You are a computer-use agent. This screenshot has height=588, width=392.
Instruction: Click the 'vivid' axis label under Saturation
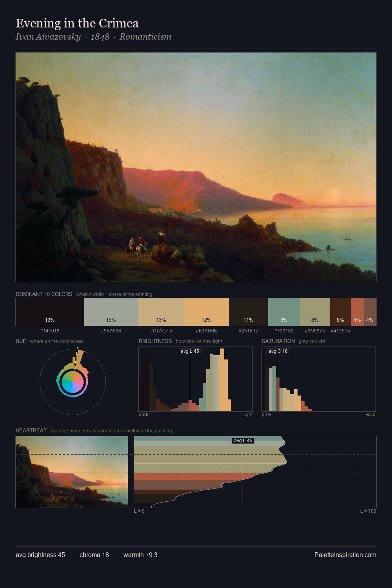[x=370, y=415]
